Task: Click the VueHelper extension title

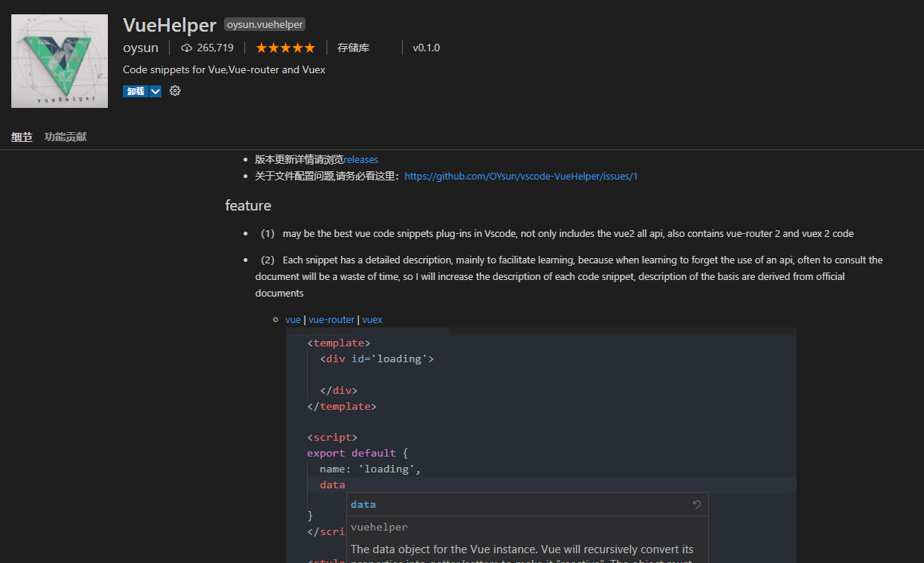Action: pos(170,25)
